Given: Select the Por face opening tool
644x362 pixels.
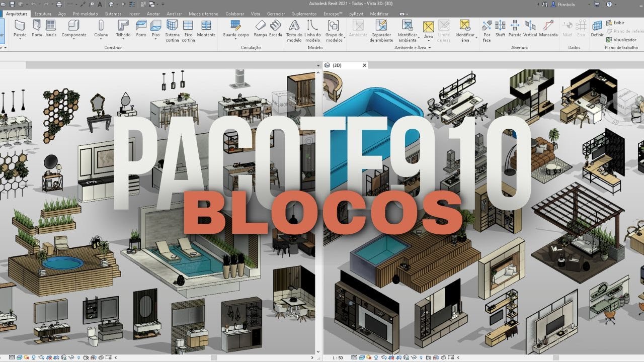Looking at the screenshot, I should (x=487, y=31).
